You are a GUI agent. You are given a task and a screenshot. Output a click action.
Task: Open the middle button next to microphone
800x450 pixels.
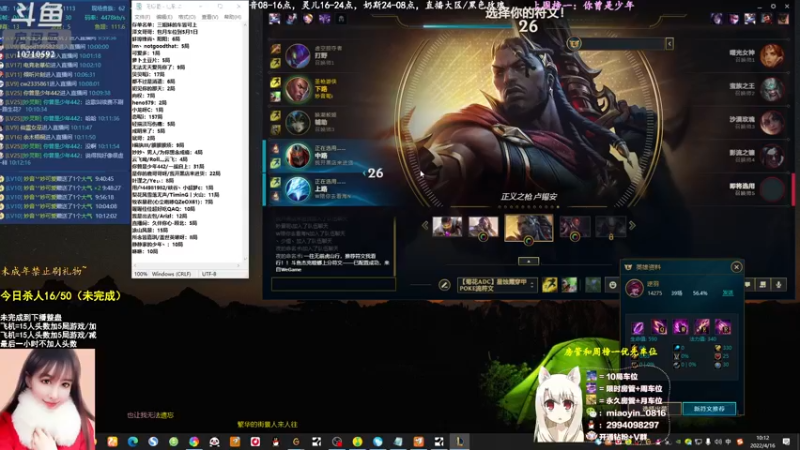click(763, 285)
